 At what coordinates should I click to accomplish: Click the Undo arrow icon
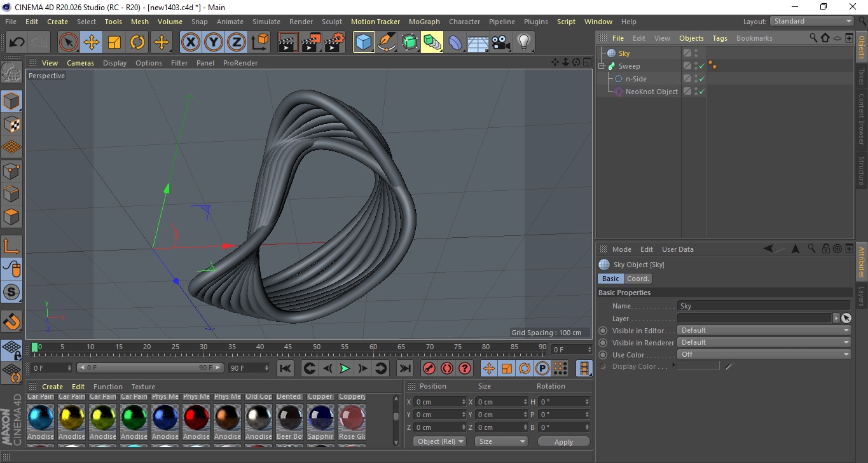(17, 43)
